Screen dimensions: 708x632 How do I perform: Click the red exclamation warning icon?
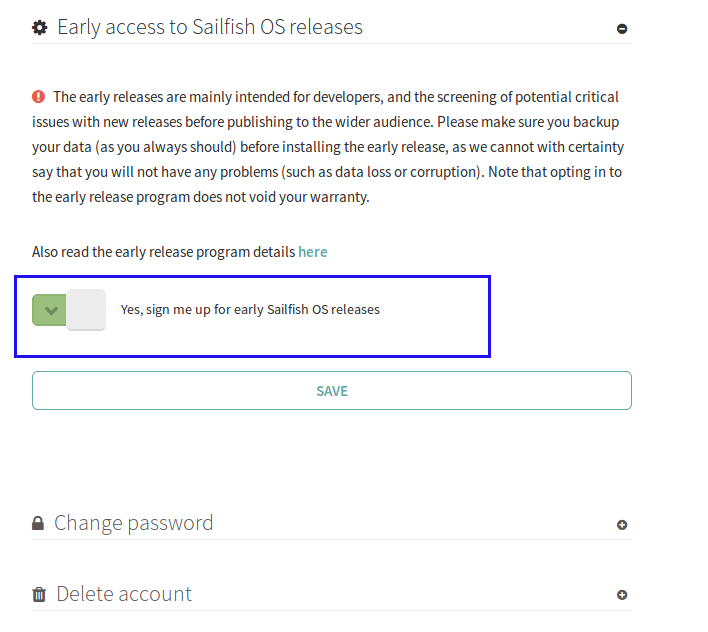[38, 97]
